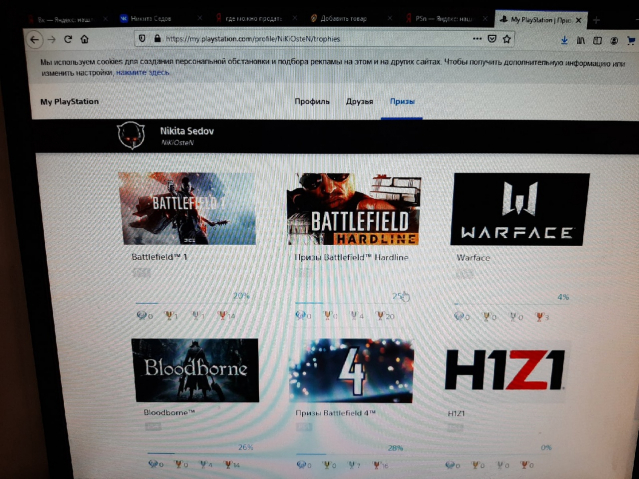Click the Battlefield 1 20% progress bar
The height and width of the screenshot is (479, 639).
(192, 303)
